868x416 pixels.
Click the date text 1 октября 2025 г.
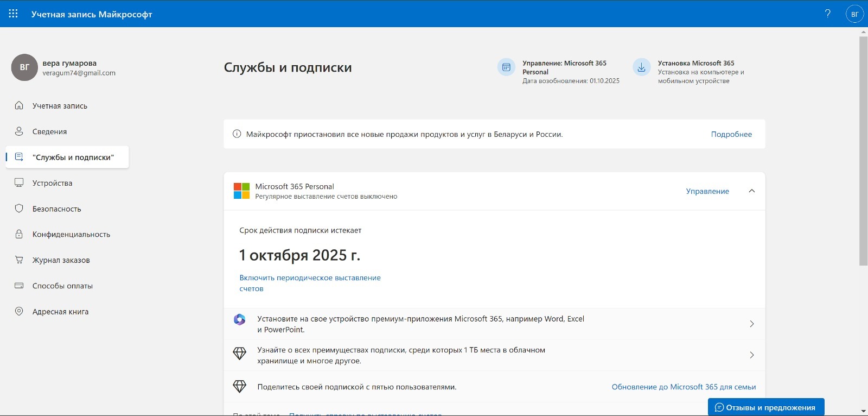point(299,255)
